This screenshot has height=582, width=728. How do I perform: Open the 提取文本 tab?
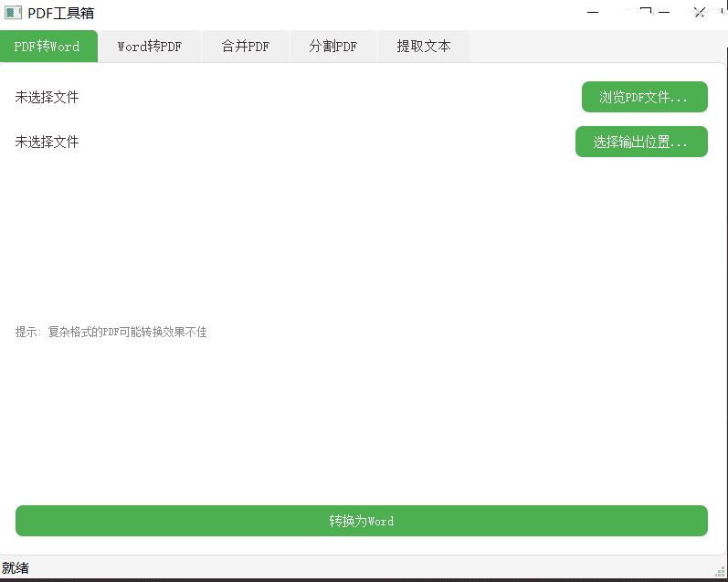pos(423,47)
